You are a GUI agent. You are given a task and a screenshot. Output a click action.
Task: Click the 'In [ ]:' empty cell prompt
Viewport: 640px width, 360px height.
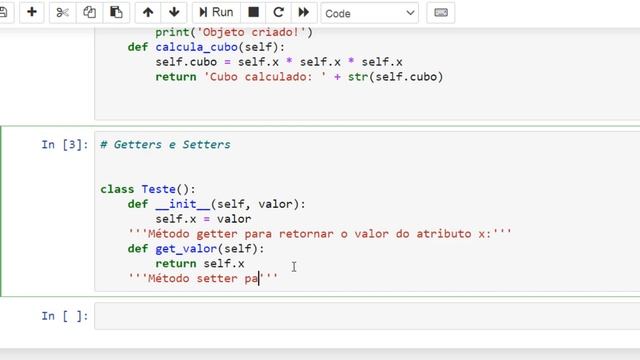[x=65, y=316]
